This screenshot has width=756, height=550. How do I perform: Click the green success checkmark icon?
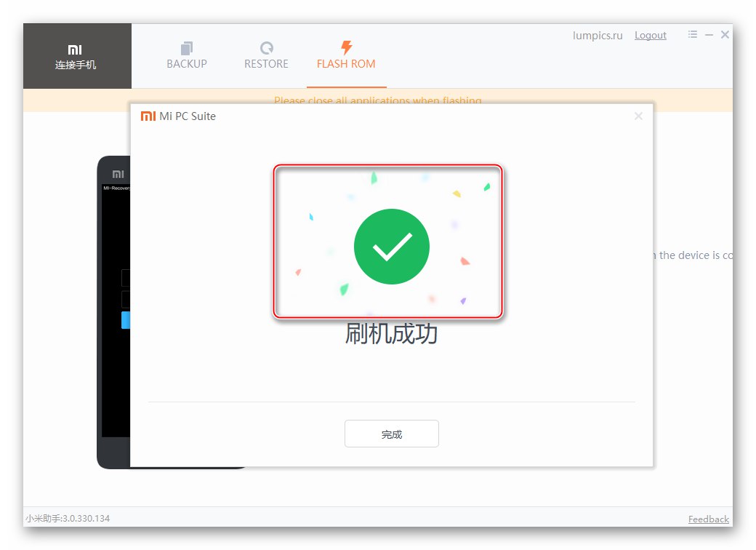[392, 247]
